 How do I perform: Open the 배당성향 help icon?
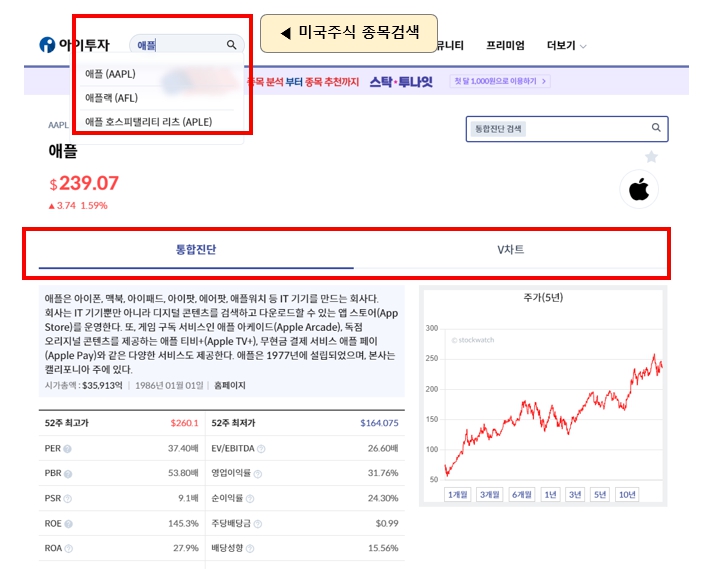pyautogui.click(x=250, y=548)
